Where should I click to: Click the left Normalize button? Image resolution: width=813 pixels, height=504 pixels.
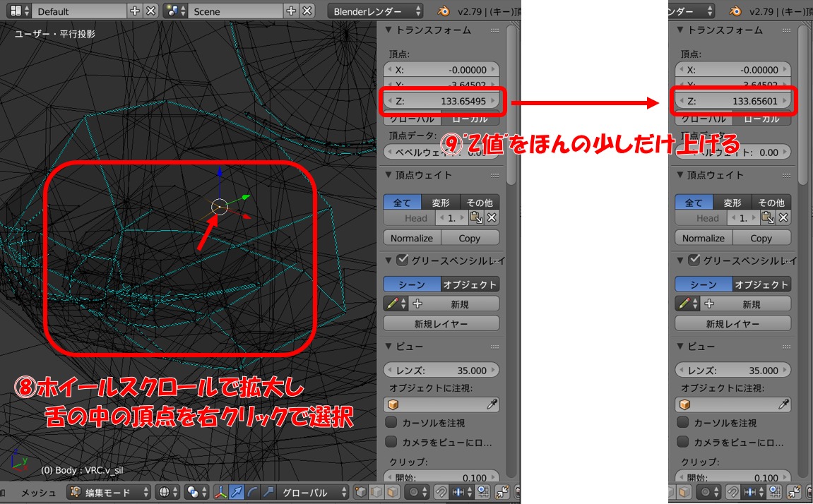pyautogui.click(x=412, y=238)
